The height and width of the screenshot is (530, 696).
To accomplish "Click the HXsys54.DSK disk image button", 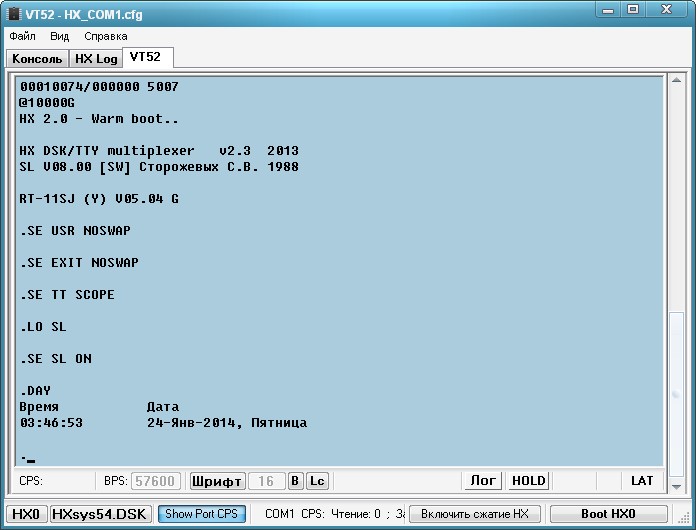I will click(x=100, y=514).
